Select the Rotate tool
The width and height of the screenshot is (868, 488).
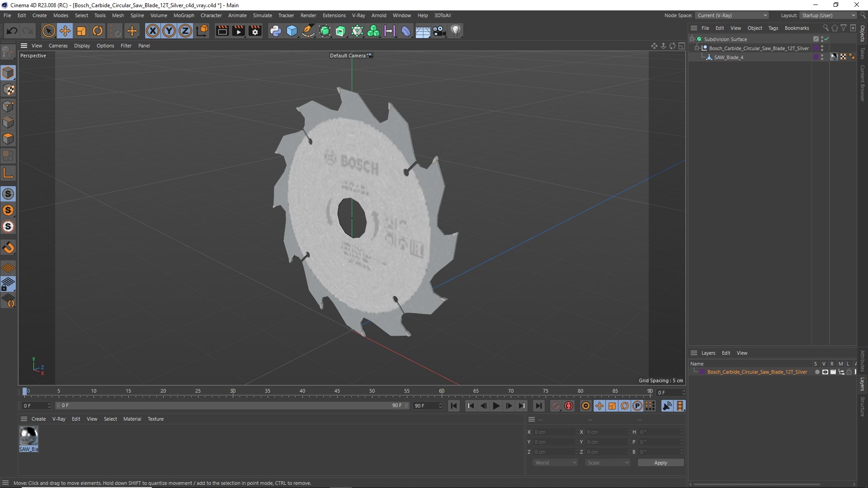point(98,31)
